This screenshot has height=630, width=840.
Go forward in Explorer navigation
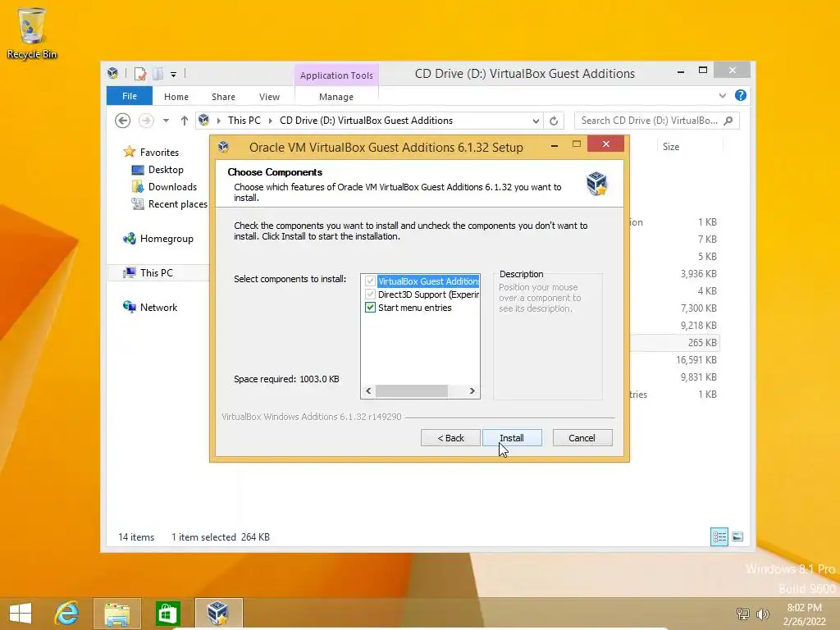click(x=146, y=121)
